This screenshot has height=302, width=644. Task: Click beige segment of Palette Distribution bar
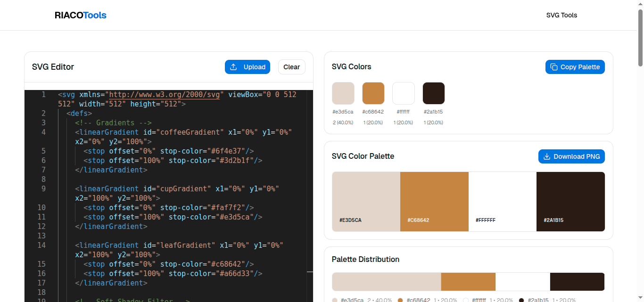click(387, 282)
